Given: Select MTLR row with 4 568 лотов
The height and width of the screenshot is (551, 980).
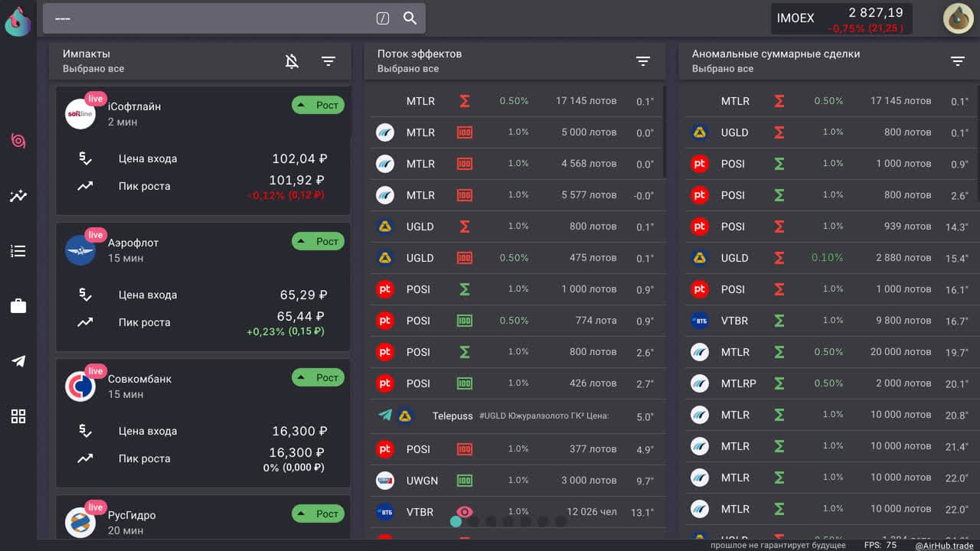Looking at the screenshot, I should (x=515, y=164).
